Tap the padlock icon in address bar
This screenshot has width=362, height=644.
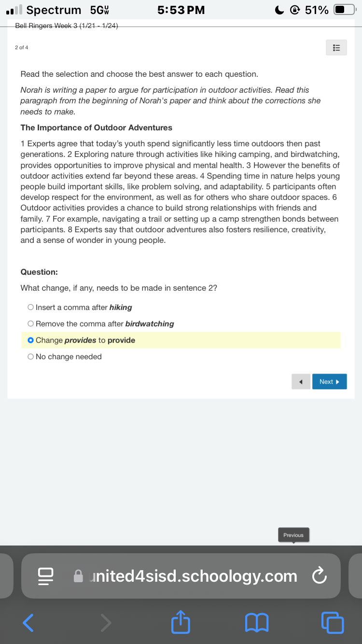[x=79, y=576]
